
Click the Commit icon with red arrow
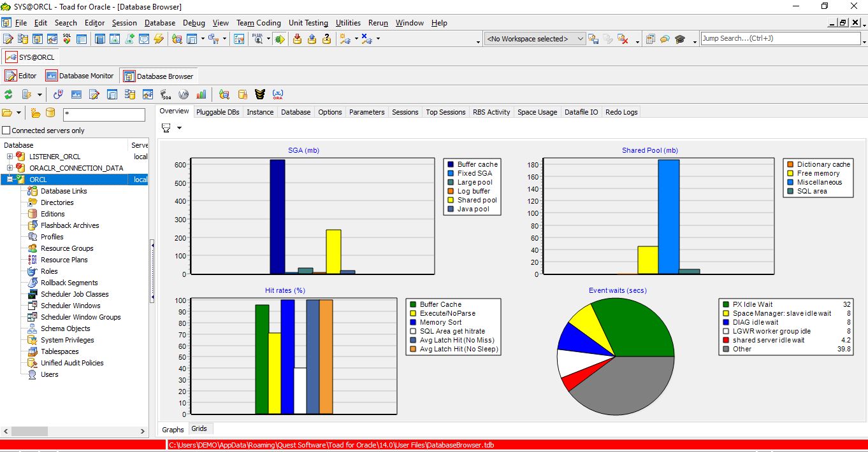coord(297,39)
